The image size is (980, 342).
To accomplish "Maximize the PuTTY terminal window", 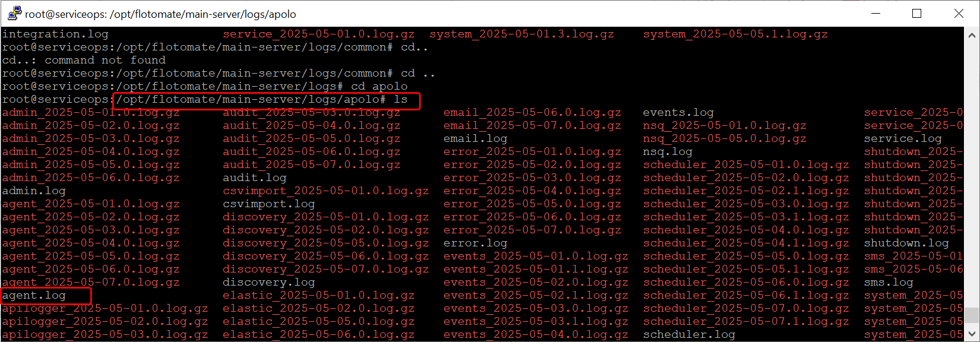I will [x=916, y=13].
